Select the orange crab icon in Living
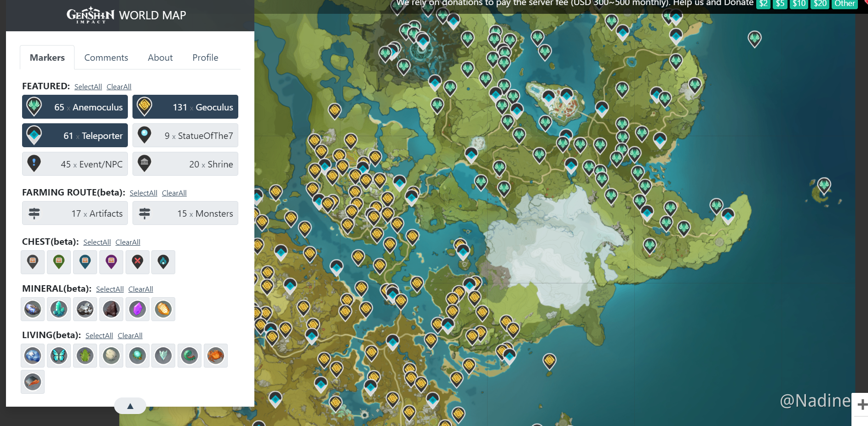This screenshot has height=426, width=868. point(216,356)
